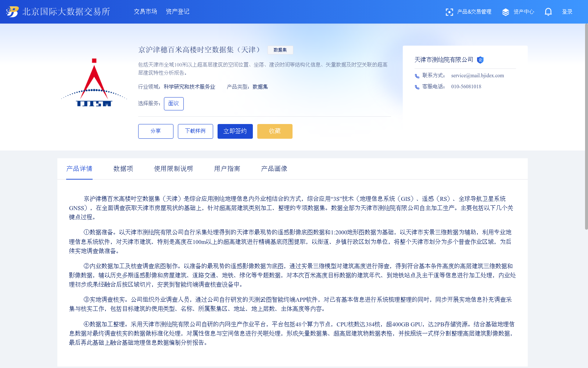
Task: Click the company name 天津市测绘院有限公司
Action: (x=444, y=60)
